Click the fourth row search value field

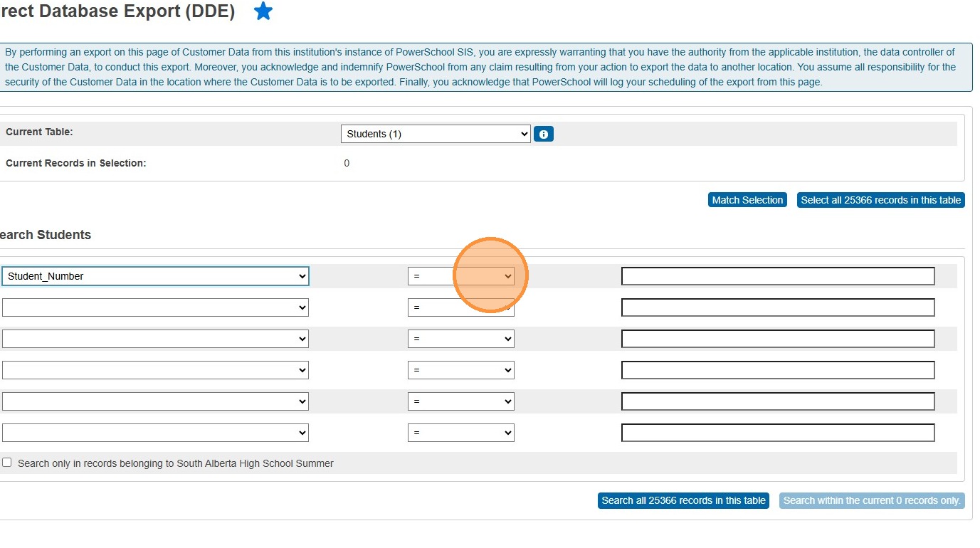point(777,370)
